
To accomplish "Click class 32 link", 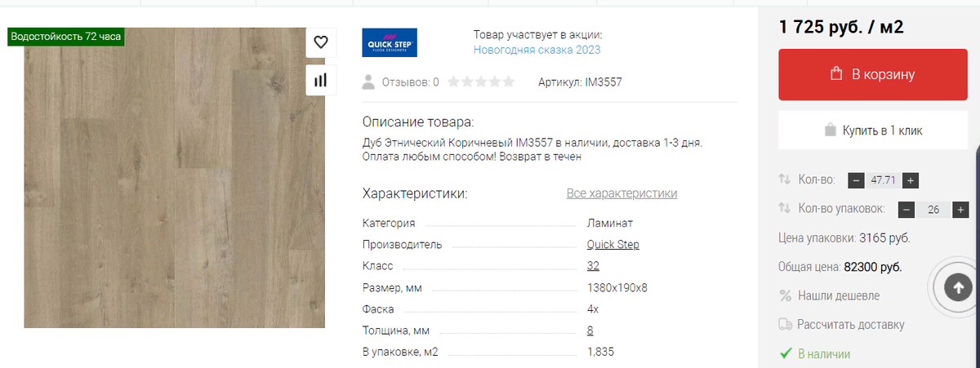I will 593,266.
